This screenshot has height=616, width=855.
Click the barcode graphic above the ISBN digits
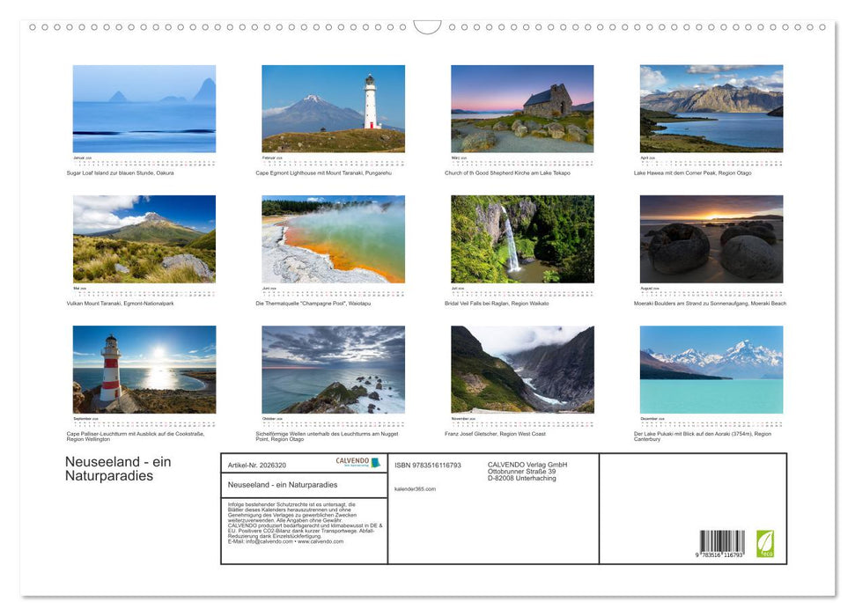click(722, 539)
